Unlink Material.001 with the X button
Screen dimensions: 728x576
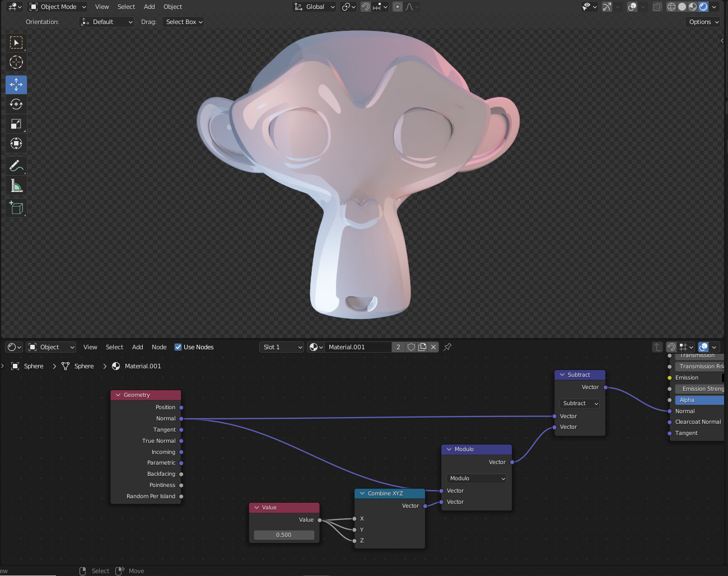coord(433,347)
